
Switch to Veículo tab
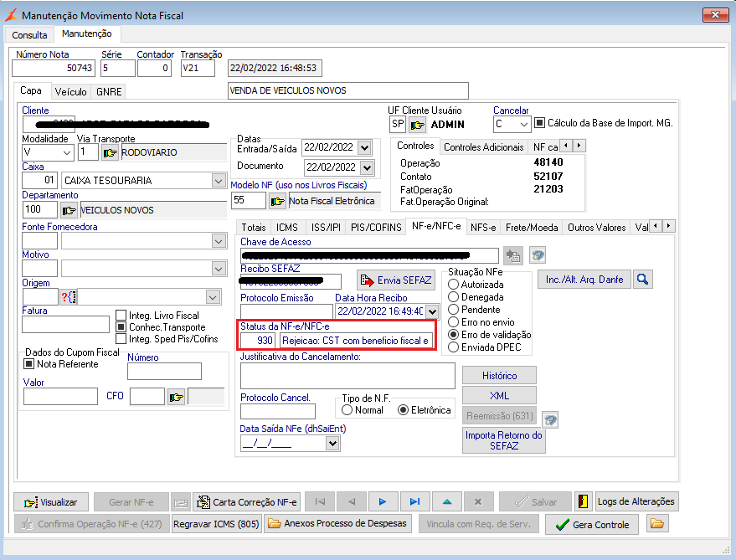click(x=71, y=91)
